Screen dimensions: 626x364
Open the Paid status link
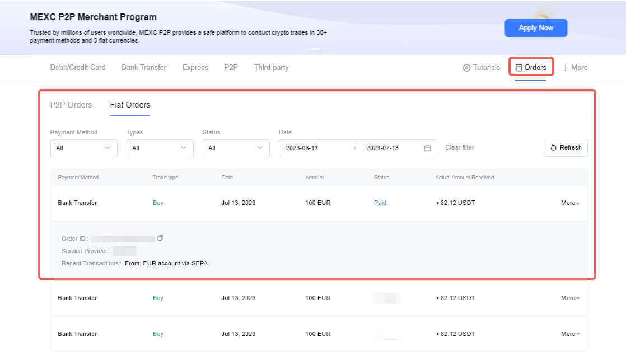(x=380, y=203)
